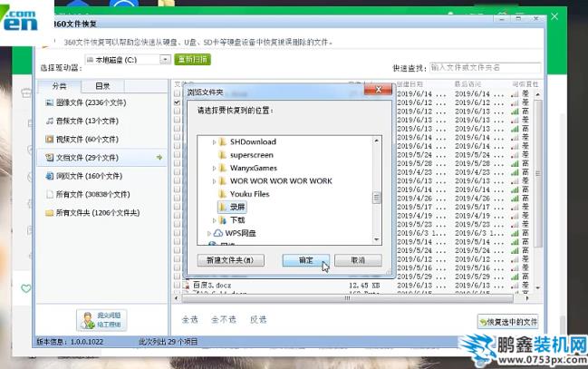The width and height of the screenshot is (588, 369).
Task: Select the 视频文件 film icon
Action: (49, 140)
